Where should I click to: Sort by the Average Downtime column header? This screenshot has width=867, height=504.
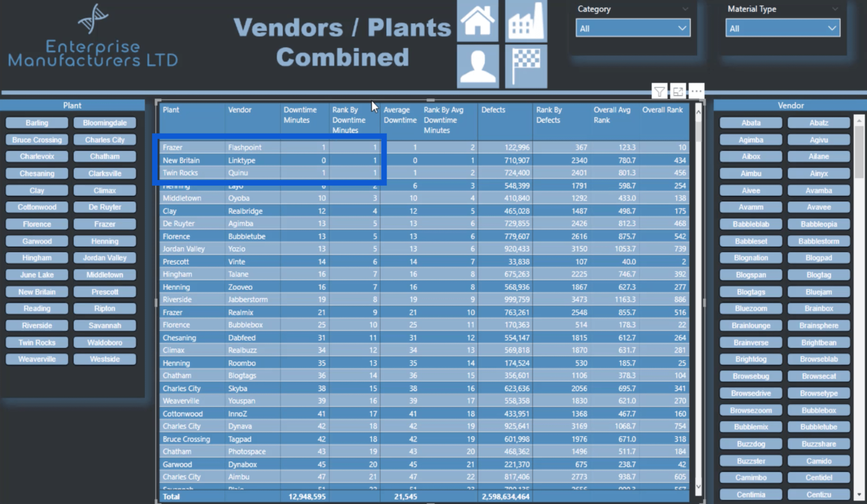(x=400, y=115)
